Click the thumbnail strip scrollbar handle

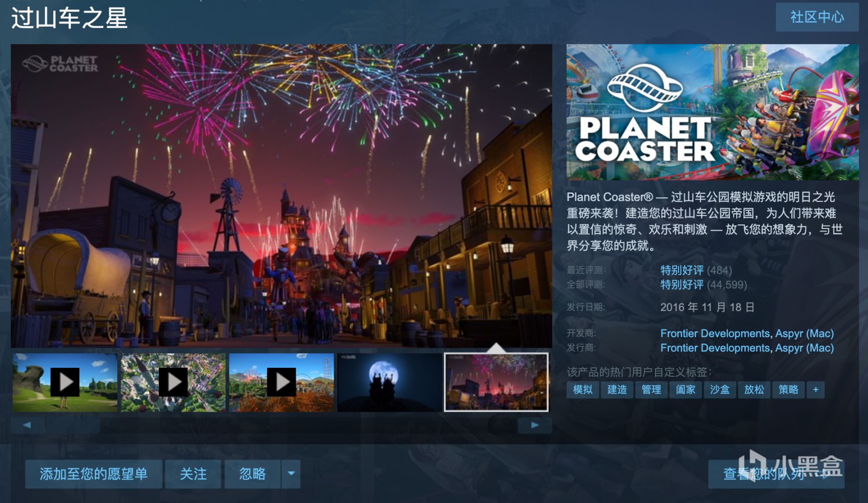click(73, 425)
